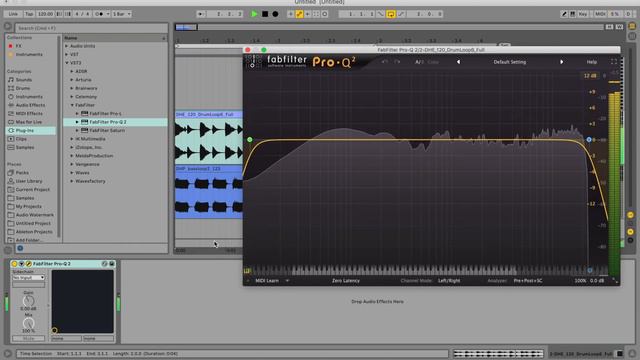Toggle Draw Mode pencil icon
The height and width of the screenshot is (360, 640).
coord(564,14)
